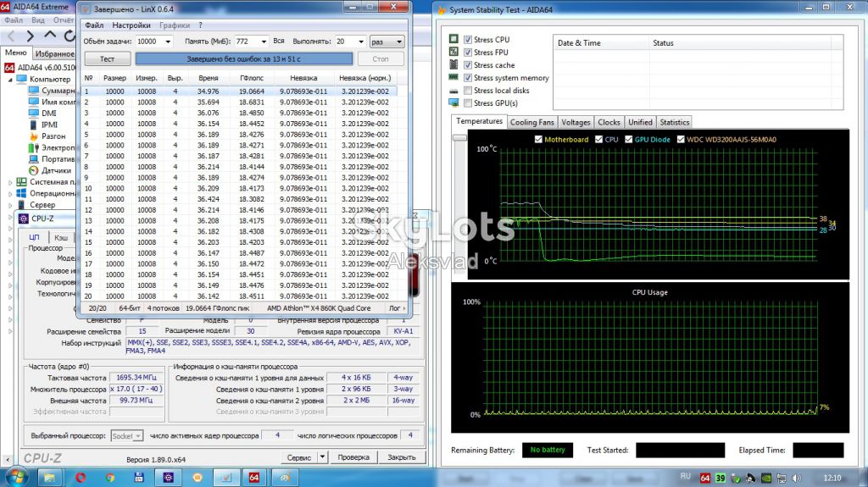Image resolution: width=868 pixels, height=487 pixels.
Task: Click the AIDA64 tray icon
Action: (x=704, y=478)
